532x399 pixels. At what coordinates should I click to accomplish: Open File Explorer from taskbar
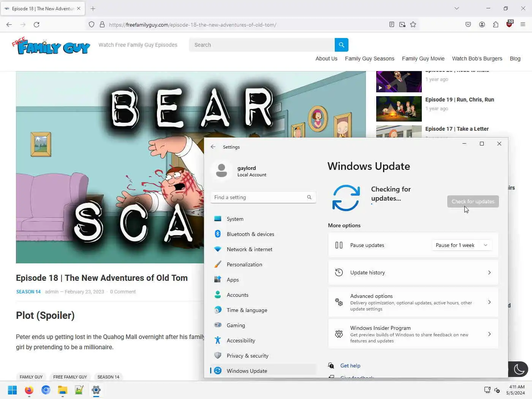pos(62,390)
